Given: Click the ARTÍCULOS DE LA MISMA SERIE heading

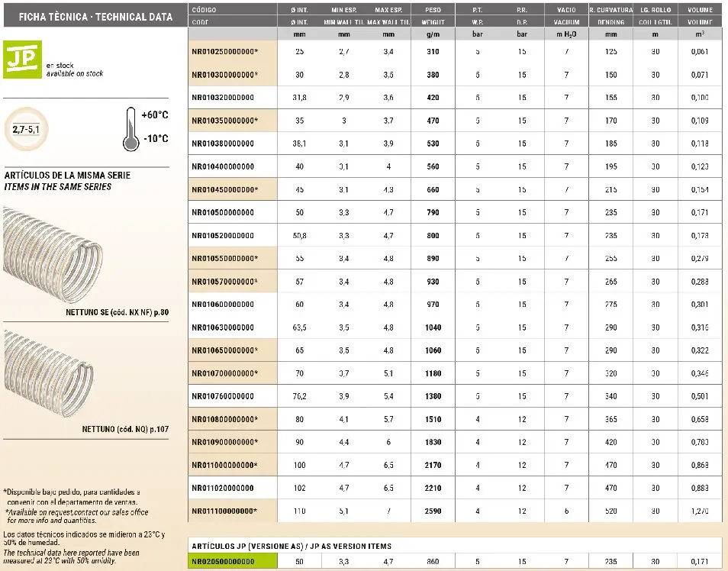Looking at the screenshot, I should (67, 176).
